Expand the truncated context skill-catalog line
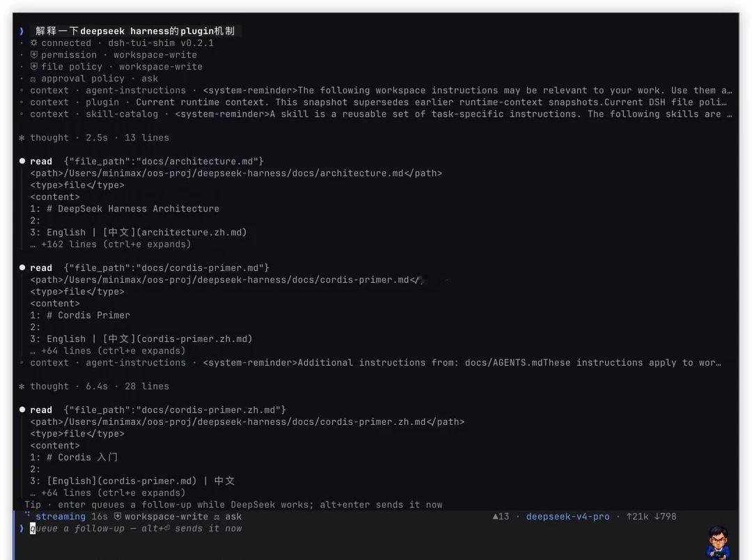 [377, 114]
